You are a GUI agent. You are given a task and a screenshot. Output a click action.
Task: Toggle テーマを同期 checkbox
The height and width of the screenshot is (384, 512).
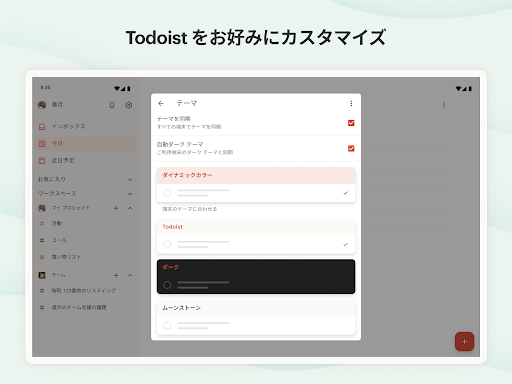351,123
